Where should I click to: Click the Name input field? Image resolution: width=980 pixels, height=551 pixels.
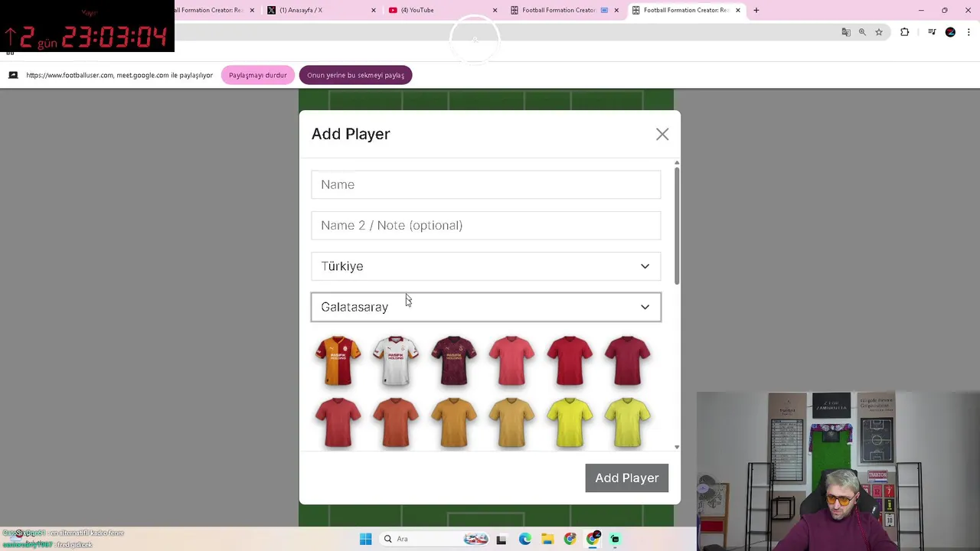(485, 184)
